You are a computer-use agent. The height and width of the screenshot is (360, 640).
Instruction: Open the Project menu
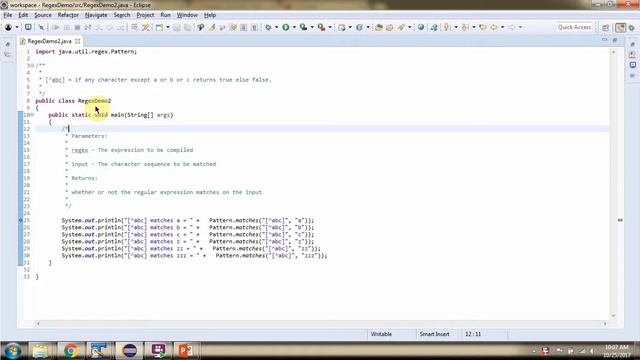pyautogui.click(x=145, y=15)
